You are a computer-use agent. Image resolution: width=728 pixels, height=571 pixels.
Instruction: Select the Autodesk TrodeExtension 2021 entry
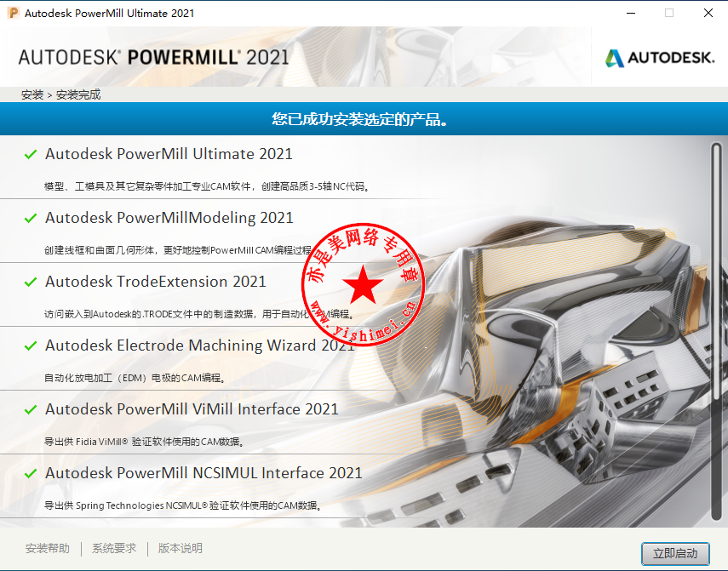pyautogui.click(x=156, y=282)
